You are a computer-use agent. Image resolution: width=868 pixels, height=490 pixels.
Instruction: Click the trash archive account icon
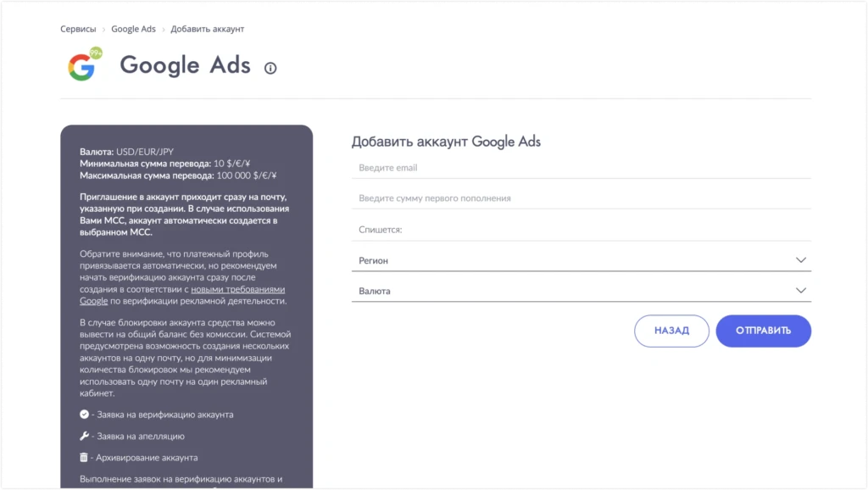pos(84,457)
